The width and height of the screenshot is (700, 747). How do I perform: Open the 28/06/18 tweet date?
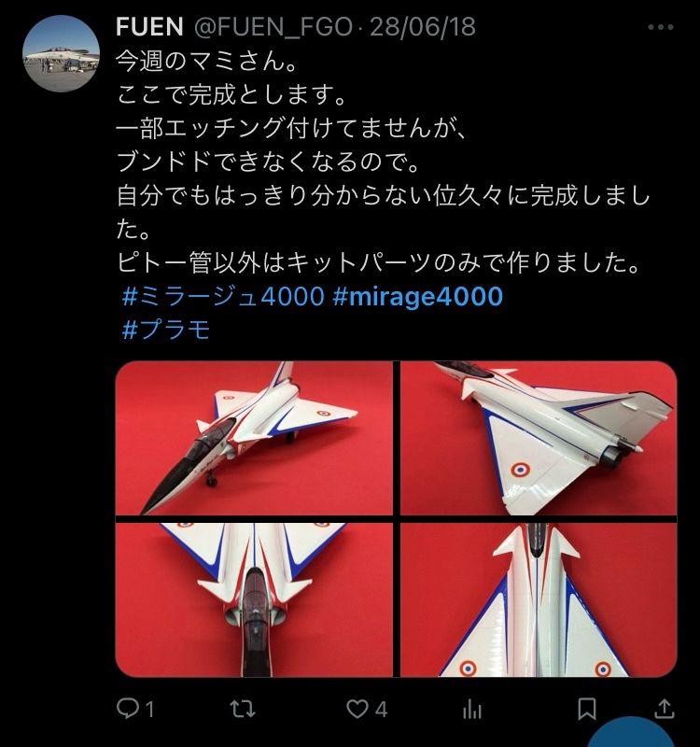coord(423,26)
